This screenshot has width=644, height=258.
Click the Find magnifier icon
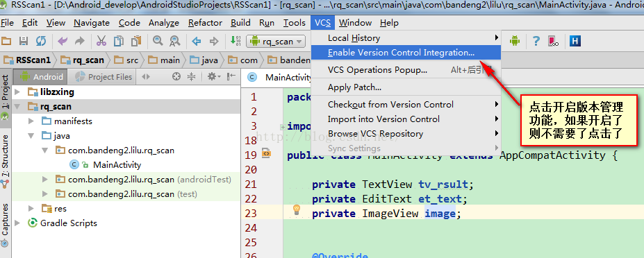tap(158, 41)
